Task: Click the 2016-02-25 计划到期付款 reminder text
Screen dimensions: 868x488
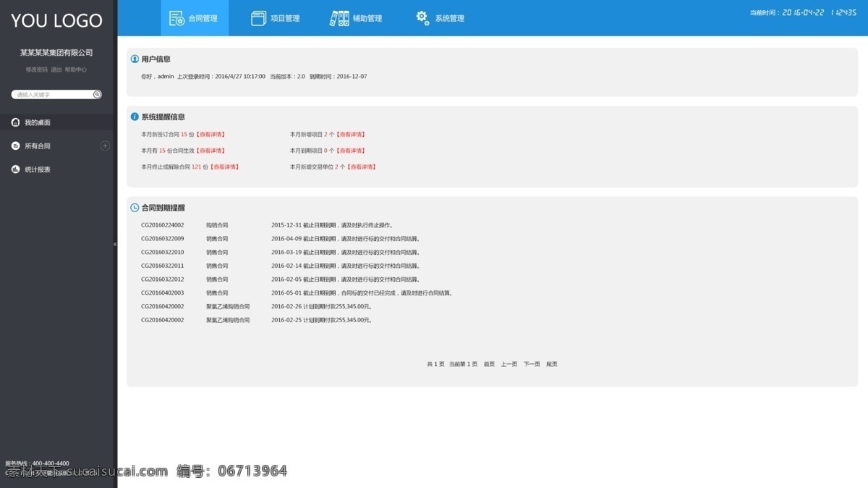Action: coord(322,319)
